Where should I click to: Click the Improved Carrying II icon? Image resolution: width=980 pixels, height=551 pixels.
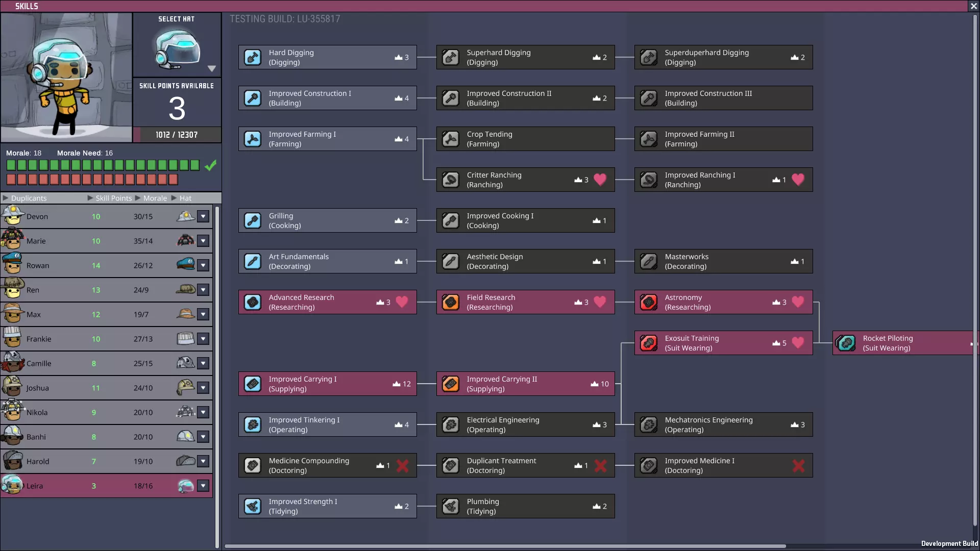tap(451, 384)
